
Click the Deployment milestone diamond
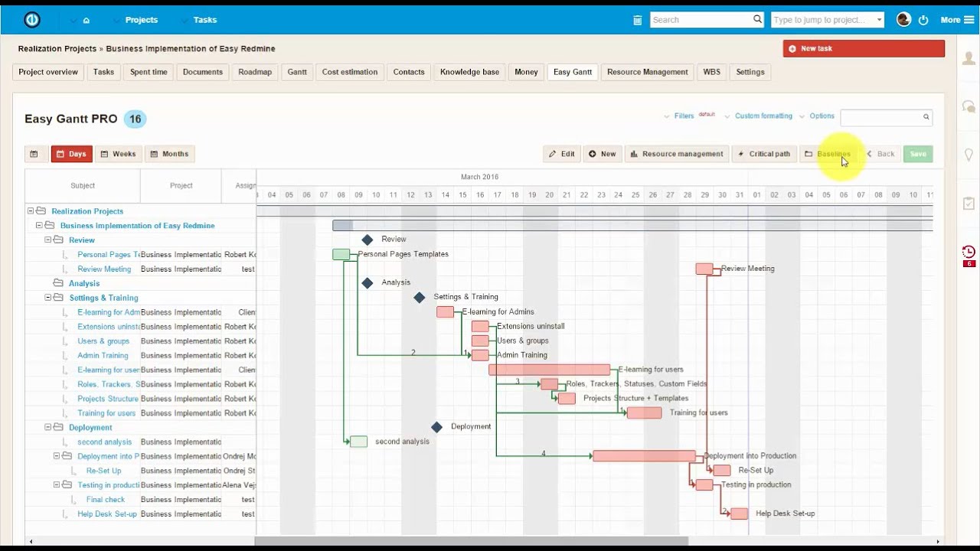(436, 427)
